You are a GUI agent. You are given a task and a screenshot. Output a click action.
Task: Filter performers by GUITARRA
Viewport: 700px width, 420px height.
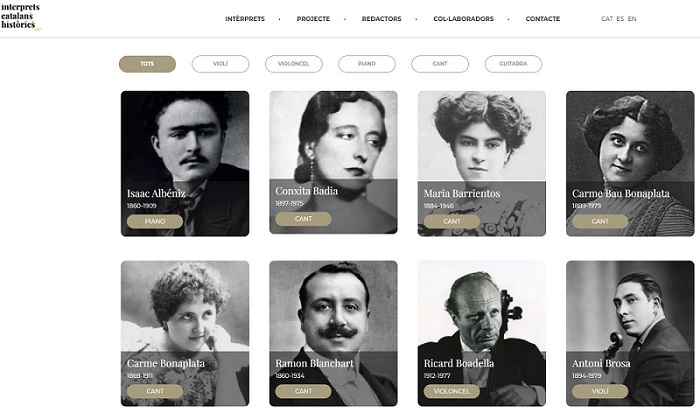513,64
